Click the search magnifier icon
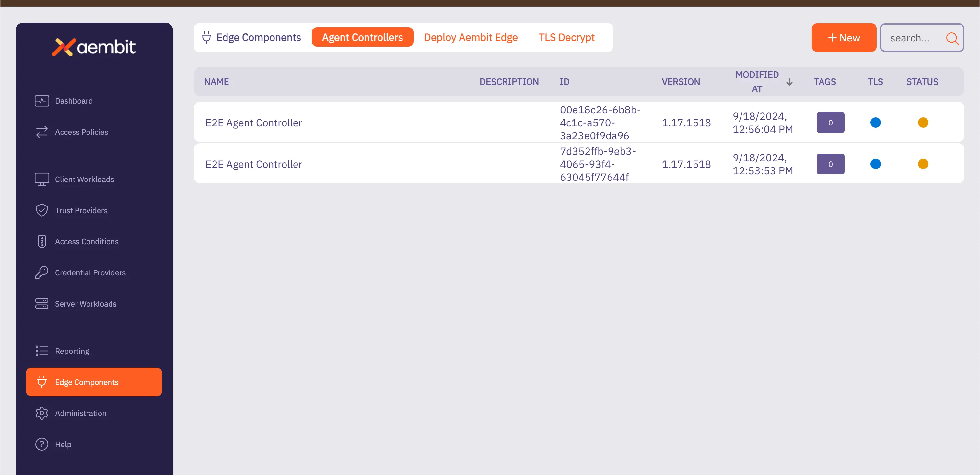 pyautogui.click(x=952, y=38)
